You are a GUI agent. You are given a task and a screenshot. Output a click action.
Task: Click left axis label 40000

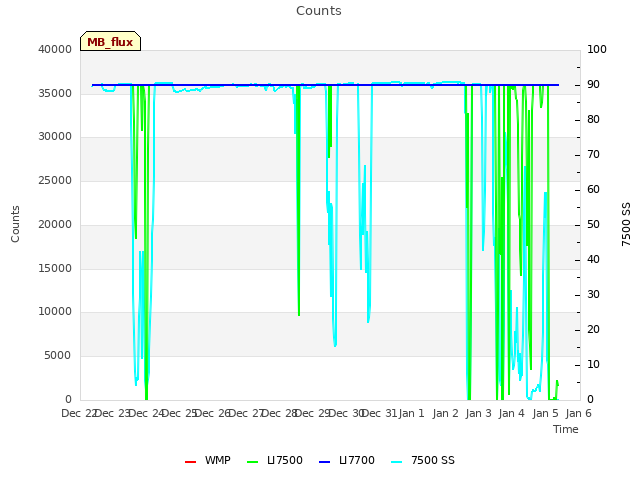click(x=55, y=49)
